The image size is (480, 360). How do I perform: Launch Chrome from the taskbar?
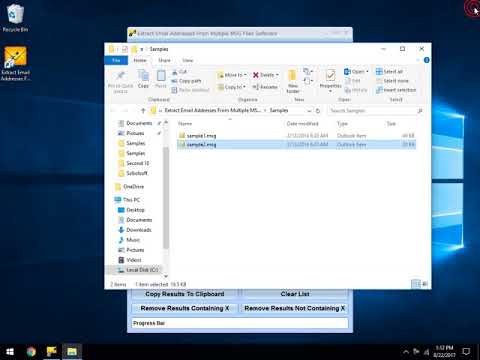click(31, 352)
